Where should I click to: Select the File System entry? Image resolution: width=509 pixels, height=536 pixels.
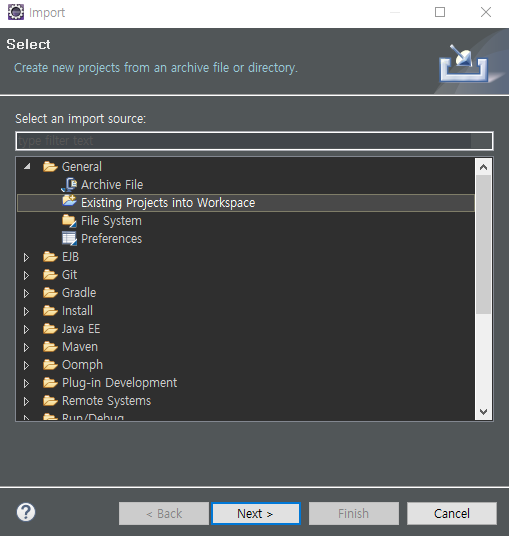pos(111,221)
